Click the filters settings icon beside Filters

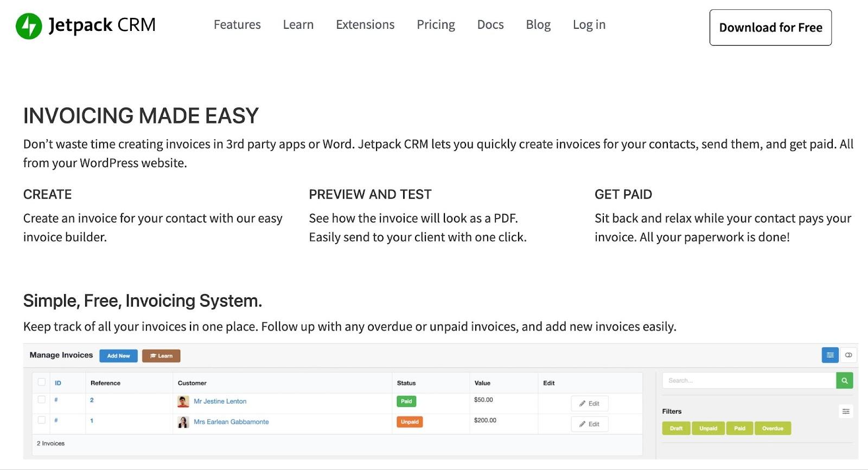(846, 412)
